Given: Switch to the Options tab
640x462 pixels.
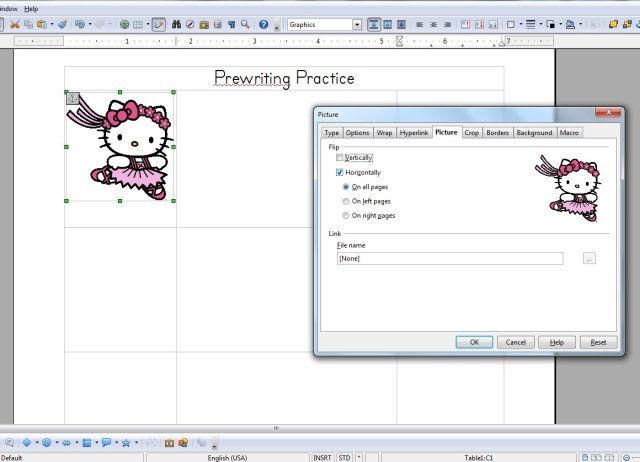Looking at the screenshot, I should (x=358, y=133).
